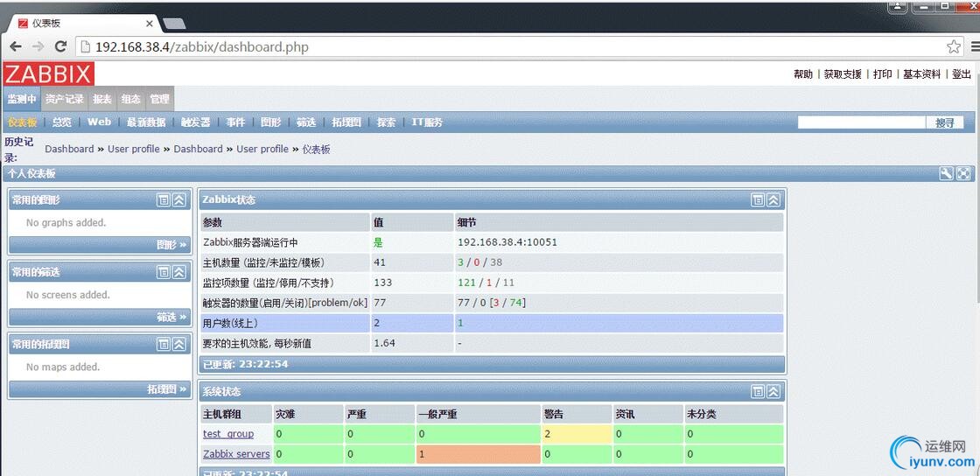Click the 打印 print link
Viewport: 980px width, 476px height.
pyautogui.click(x=883, y=73)
